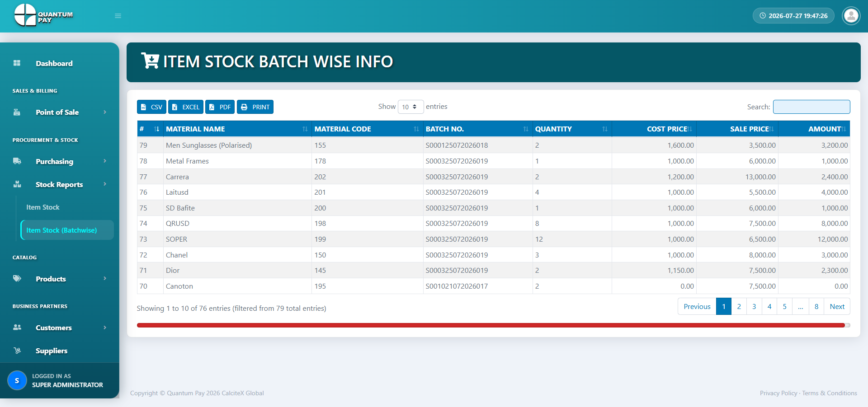Click the Dashboard grid icon
Viewport: 868px width, 407px height.
click(x=17, y=63)
